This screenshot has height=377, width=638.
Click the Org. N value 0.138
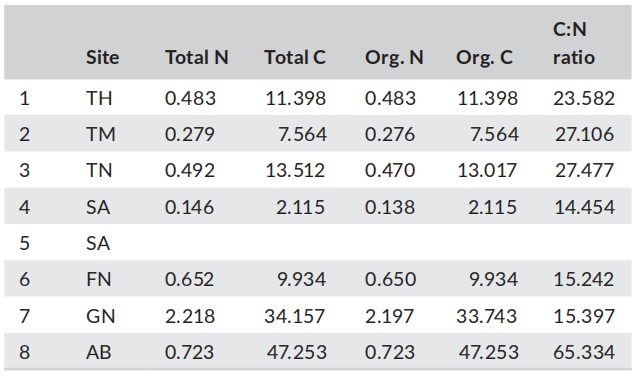tap(390, 207)
